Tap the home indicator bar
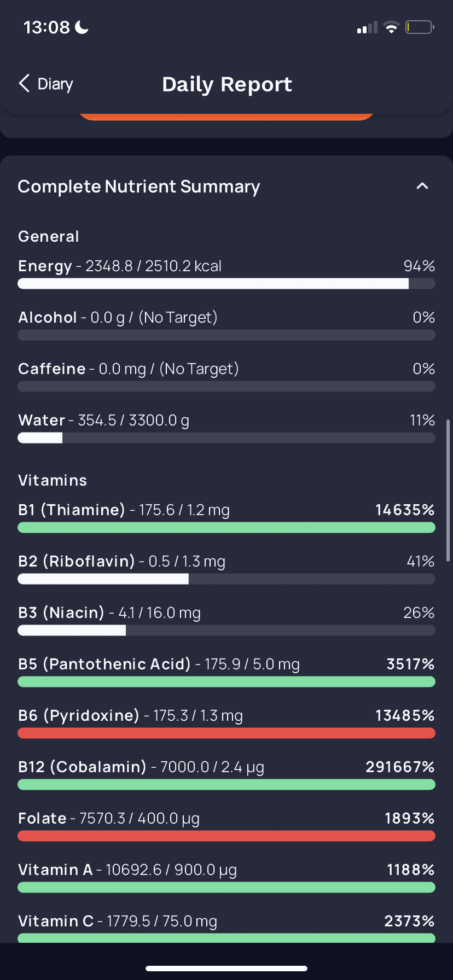The width and height of the screenshot is (453, 980). [x=226, y=968]
